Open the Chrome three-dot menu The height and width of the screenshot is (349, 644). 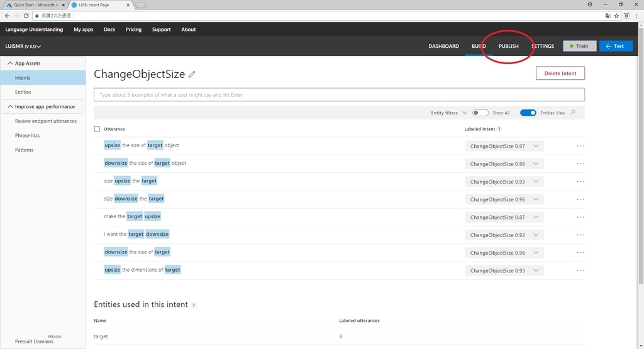pos(636,16)
